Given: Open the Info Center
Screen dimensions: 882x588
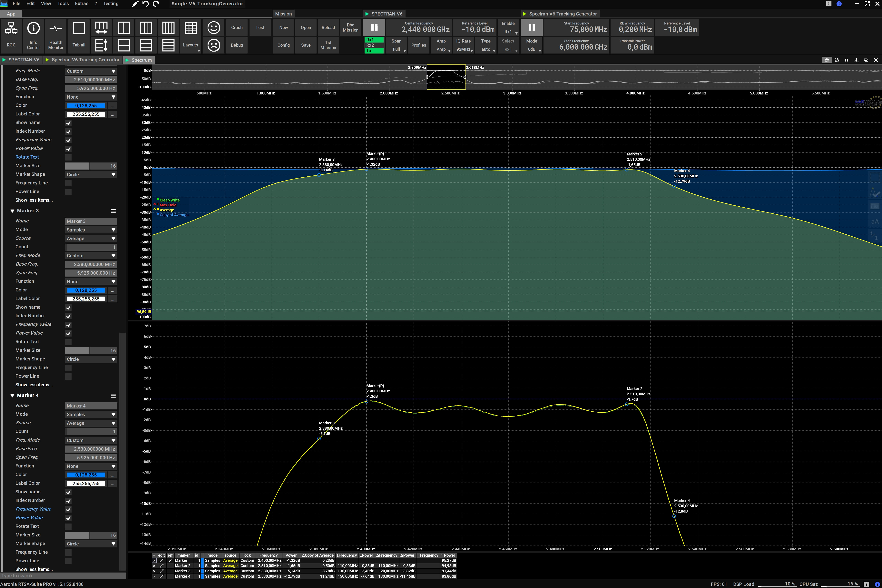Looking at the screenshot, I should coord(33,28).
